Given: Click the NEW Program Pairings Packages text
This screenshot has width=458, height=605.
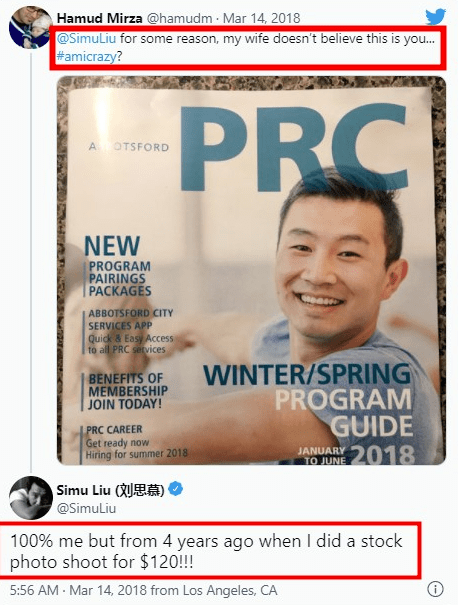Looking at the screenshot, I should [117, 266].
